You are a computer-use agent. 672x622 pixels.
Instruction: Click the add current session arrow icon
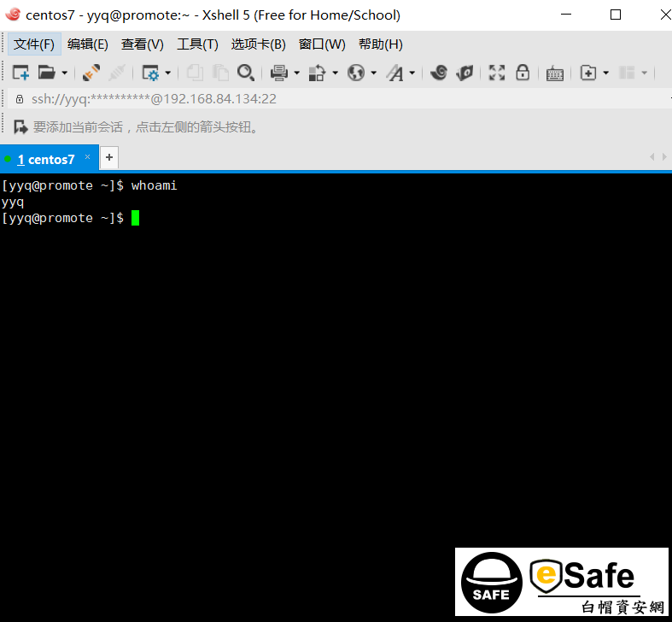tap(20, 127)
